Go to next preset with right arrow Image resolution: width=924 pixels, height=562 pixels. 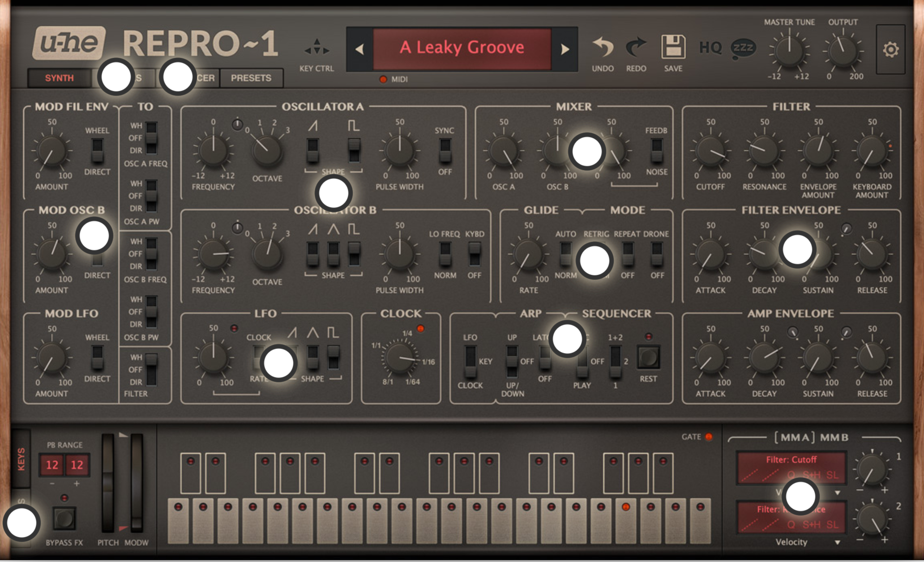[x=565, y=49]
